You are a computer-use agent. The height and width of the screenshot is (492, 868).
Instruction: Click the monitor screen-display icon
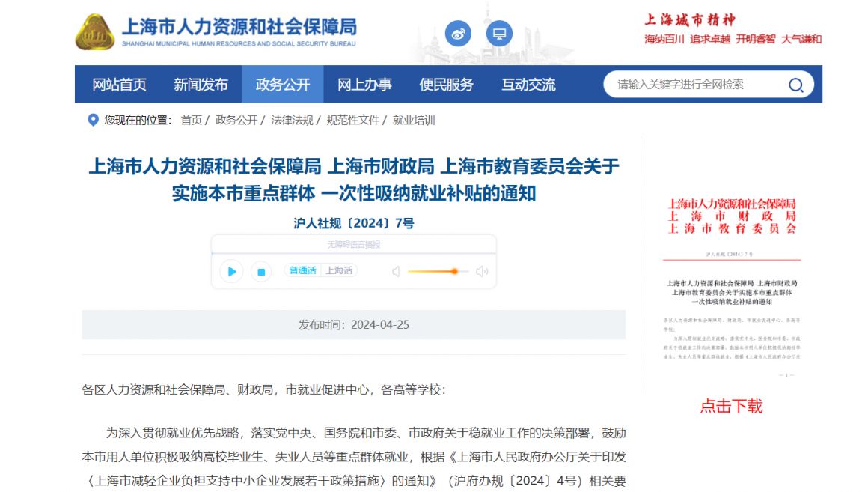tap(498, 33)
